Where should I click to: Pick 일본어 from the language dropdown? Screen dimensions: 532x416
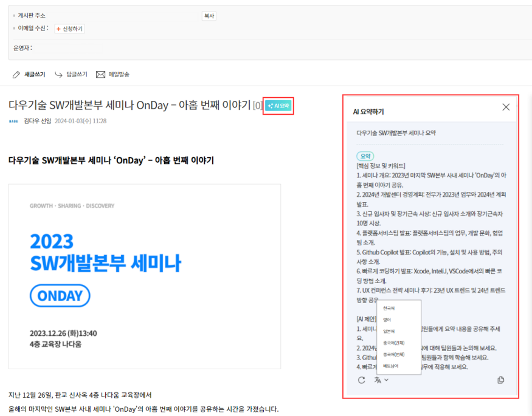point(389,332)
